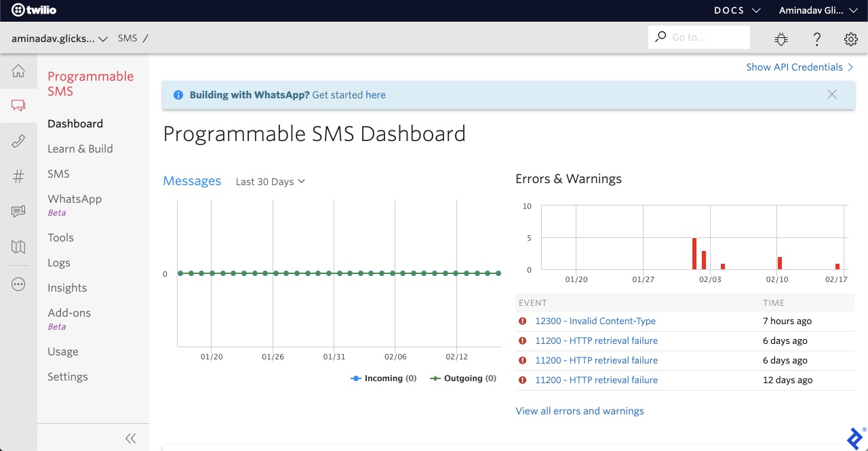Image resolution: width=868 pixels, height=451 pixels.
Task: Open the Messages heading link
Action: click(x=192, y=181)
